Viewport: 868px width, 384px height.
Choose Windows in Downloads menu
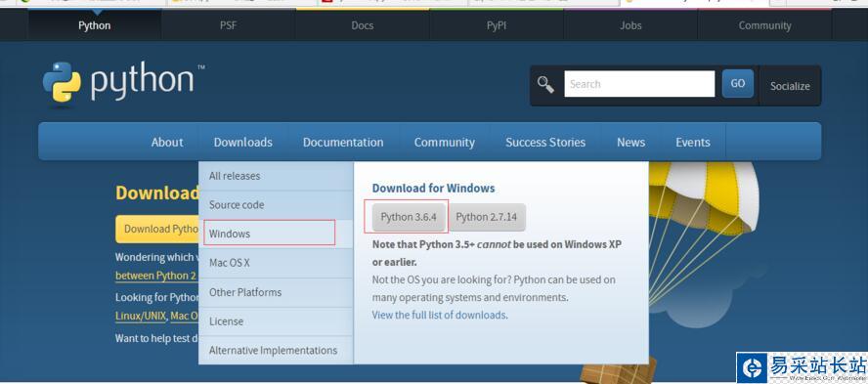[276, 234]
